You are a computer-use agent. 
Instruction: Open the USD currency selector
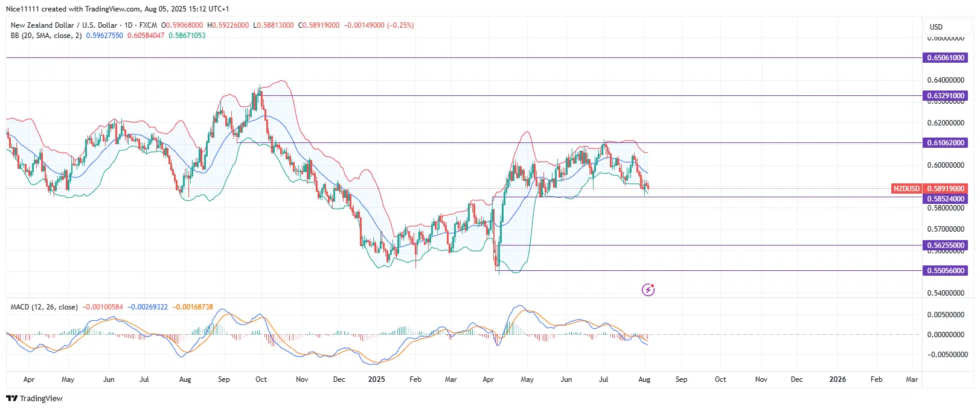tap(936, 27)
